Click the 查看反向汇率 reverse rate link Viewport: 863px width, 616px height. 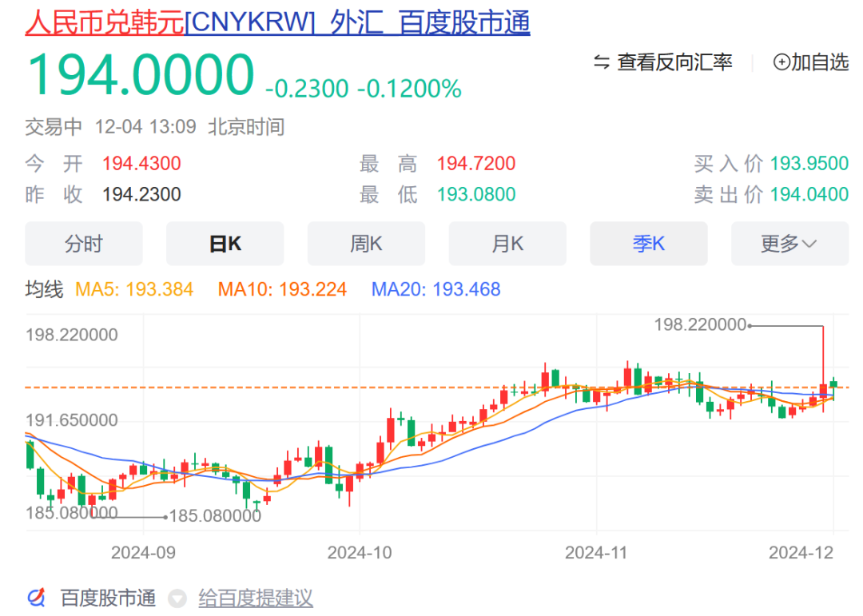[674, 62]
